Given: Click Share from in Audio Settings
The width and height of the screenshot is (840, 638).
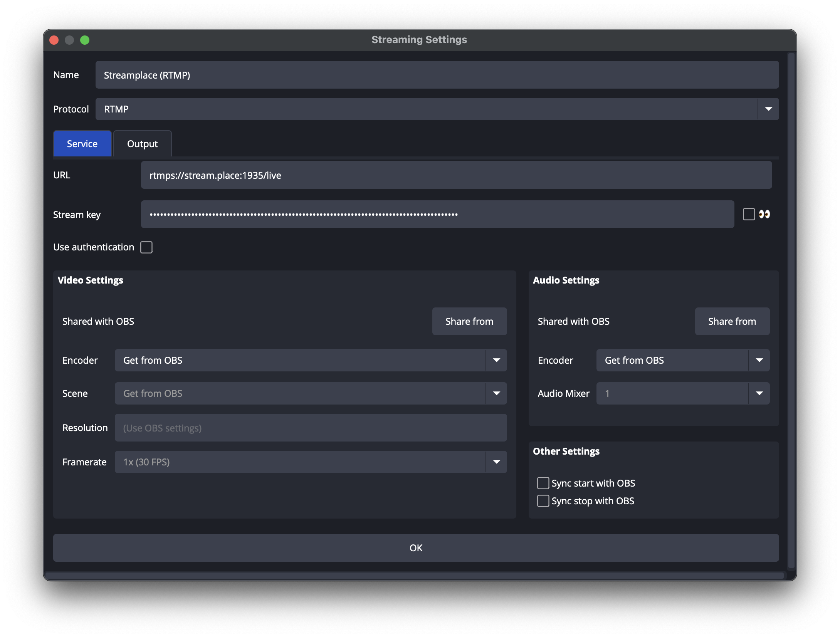Looking at the screenshot, I should (732, 321).
